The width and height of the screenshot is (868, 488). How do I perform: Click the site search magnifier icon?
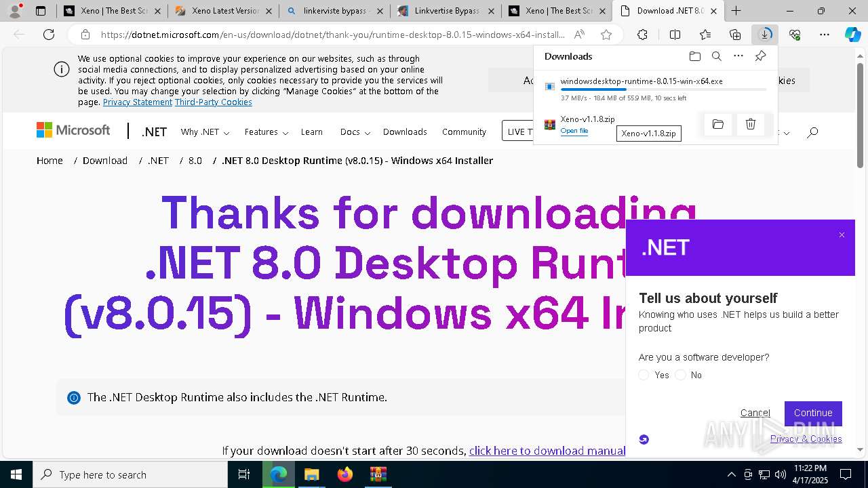click(x=812, y=132)
